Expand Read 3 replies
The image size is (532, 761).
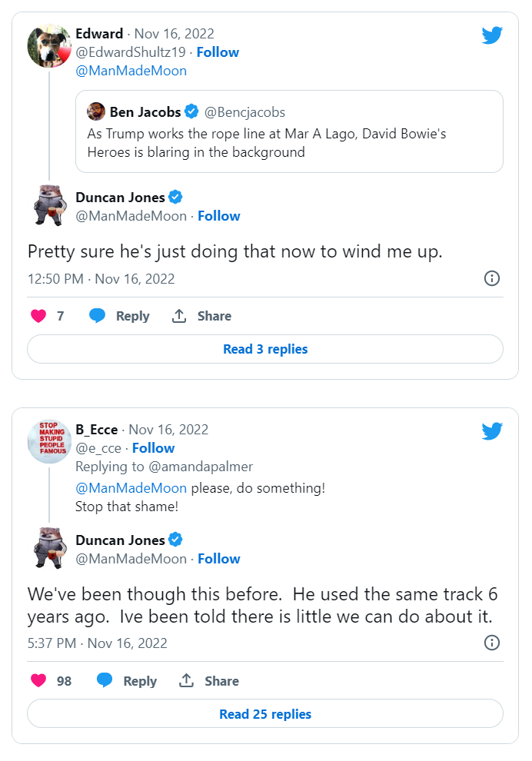tap(265, 349)
